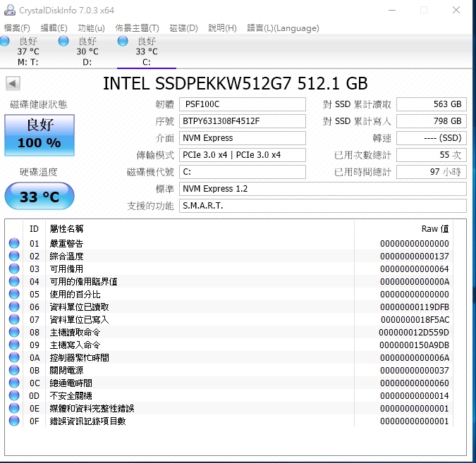Click the features field S.M.A.R.T.
476x463 pixels.
click(323, 206)
